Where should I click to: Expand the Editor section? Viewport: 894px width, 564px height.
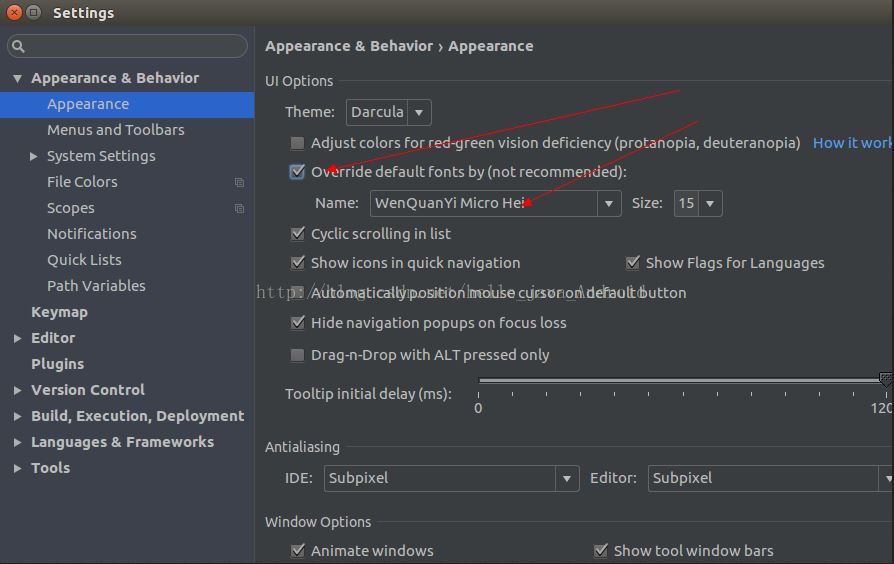coord(18,338)
